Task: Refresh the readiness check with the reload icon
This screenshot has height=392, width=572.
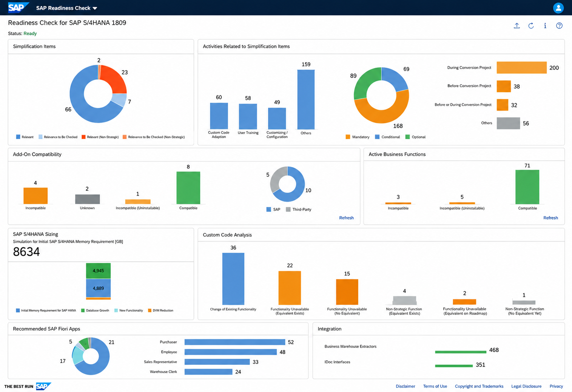Action: click(x=531, y=26)
